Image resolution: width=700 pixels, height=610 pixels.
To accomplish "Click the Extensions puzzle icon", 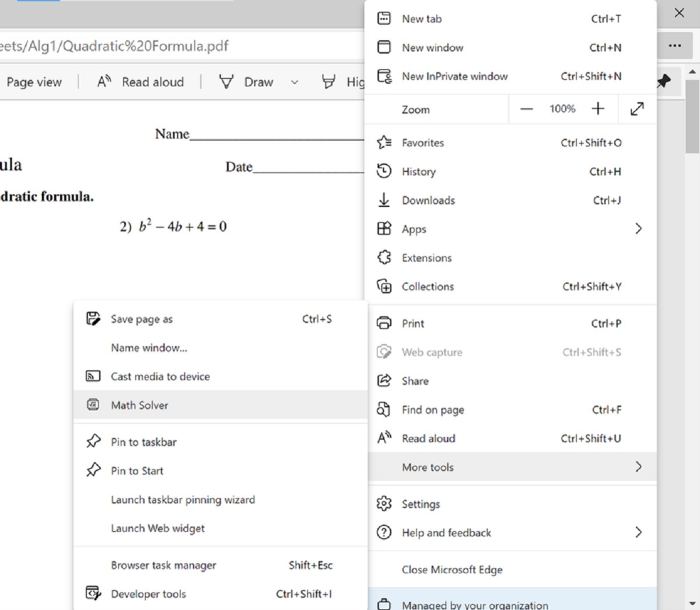I will point(384,257).
